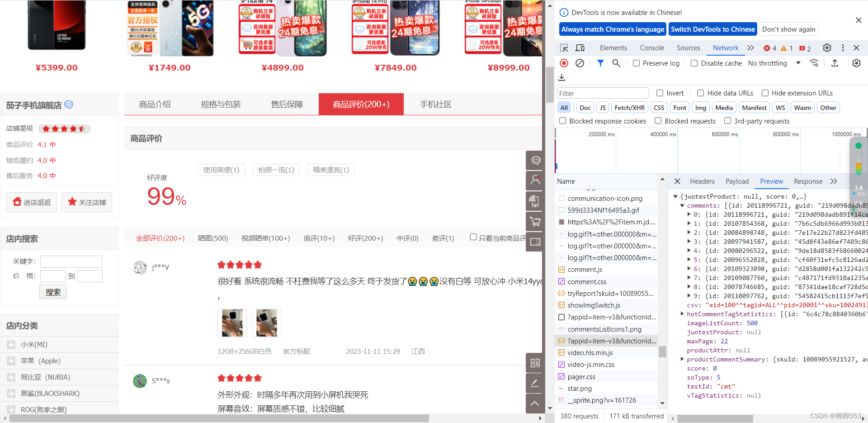
Task: Toggle the device emulation toolbar
Action: (580, 48)
